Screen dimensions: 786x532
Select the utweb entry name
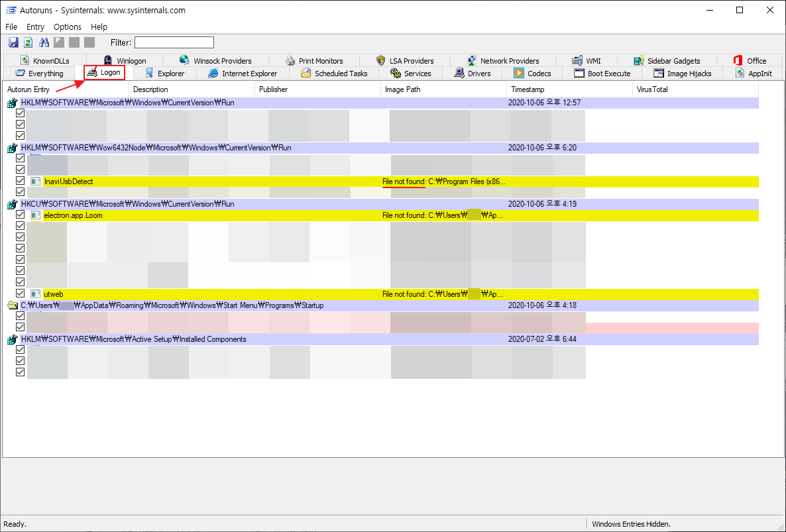pos(53,294)
